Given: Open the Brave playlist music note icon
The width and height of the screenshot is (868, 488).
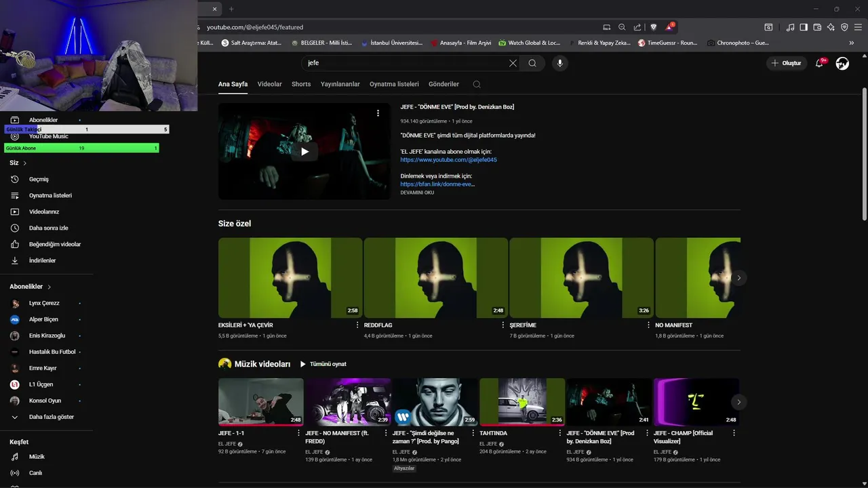Looking at the screenshot, I should point(790,27).
